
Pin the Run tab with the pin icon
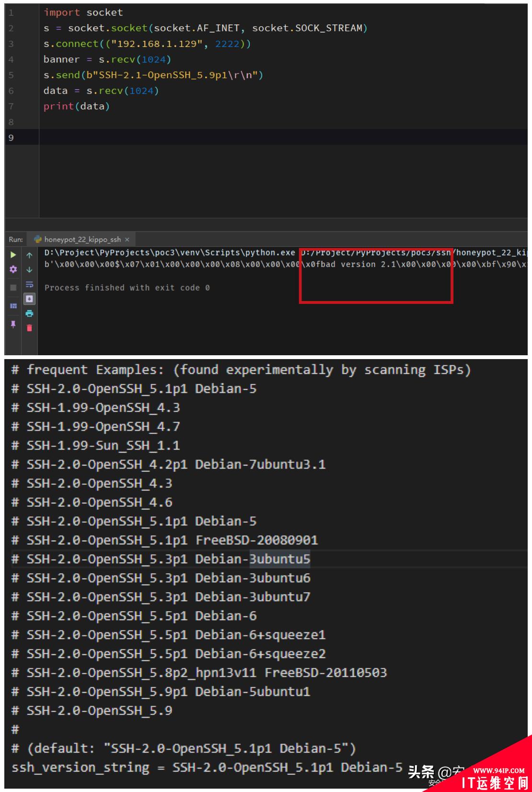(13, 325)
